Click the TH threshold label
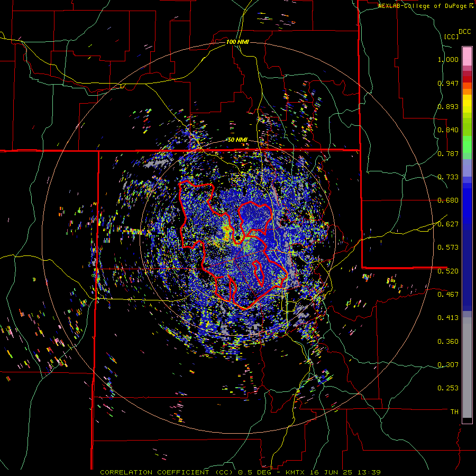 pos(454,411)
